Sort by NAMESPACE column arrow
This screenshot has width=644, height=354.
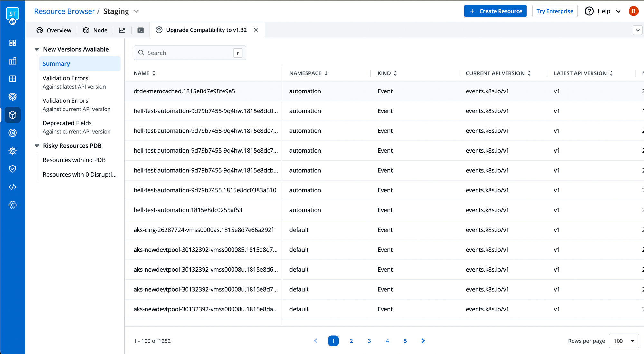tap(326, 73)
